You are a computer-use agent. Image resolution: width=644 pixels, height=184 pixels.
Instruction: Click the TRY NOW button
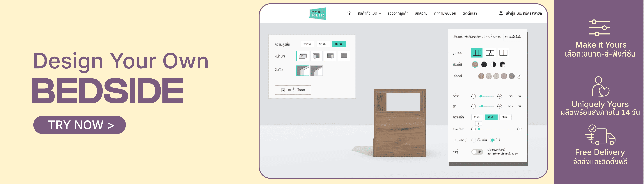[79, 125]
